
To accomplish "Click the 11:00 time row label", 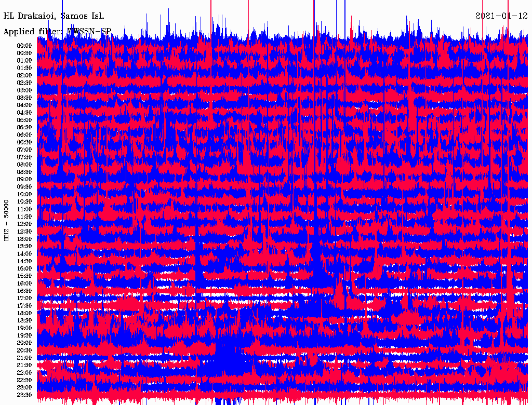I will click(x=24, y=209).
